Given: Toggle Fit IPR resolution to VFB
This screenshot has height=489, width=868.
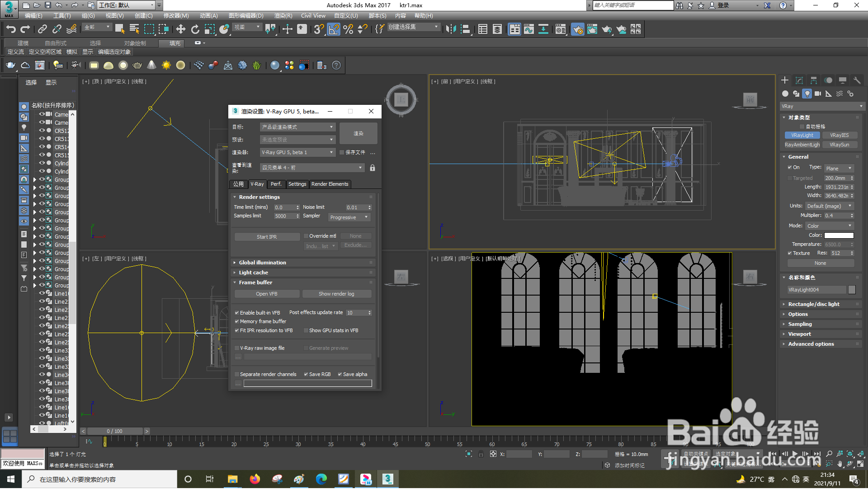Looking at the screenshot, I should (x=236, y=330).
